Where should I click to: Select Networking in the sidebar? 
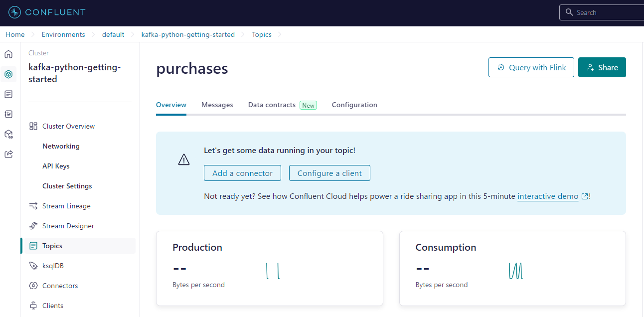coord(61,146)
